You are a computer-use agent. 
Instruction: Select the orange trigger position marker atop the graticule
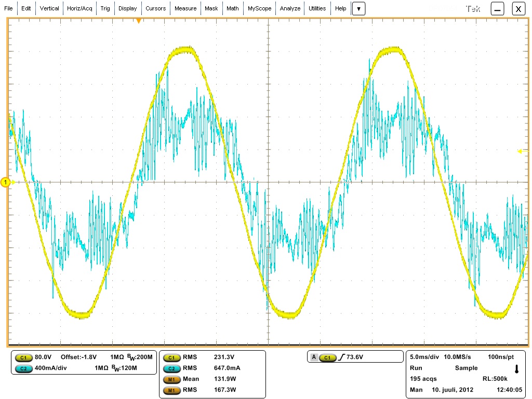click(x=139, y=21)
